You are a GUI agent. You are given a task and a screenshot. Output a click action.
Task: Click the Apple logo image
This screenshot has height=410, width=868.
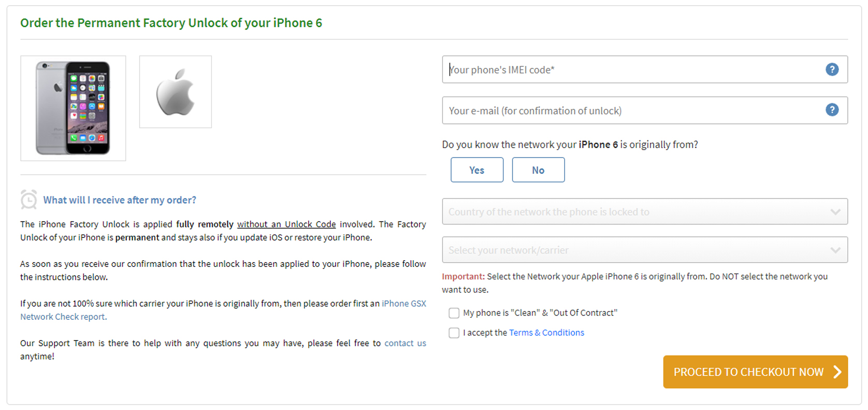click(176, 92)
